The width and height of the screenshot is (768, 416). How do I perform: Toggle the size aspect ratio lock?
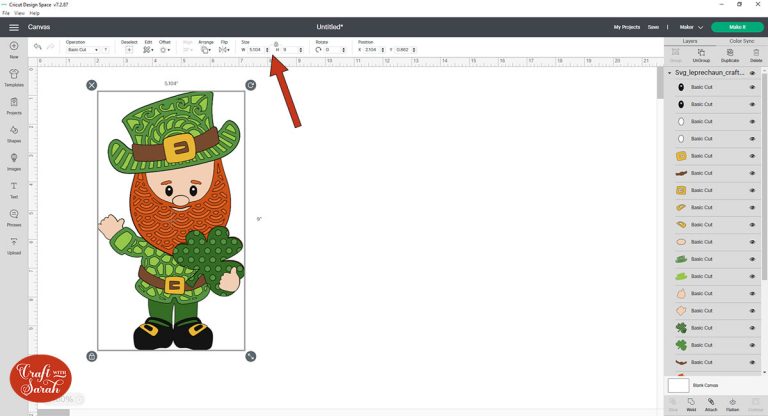(276, 43)
